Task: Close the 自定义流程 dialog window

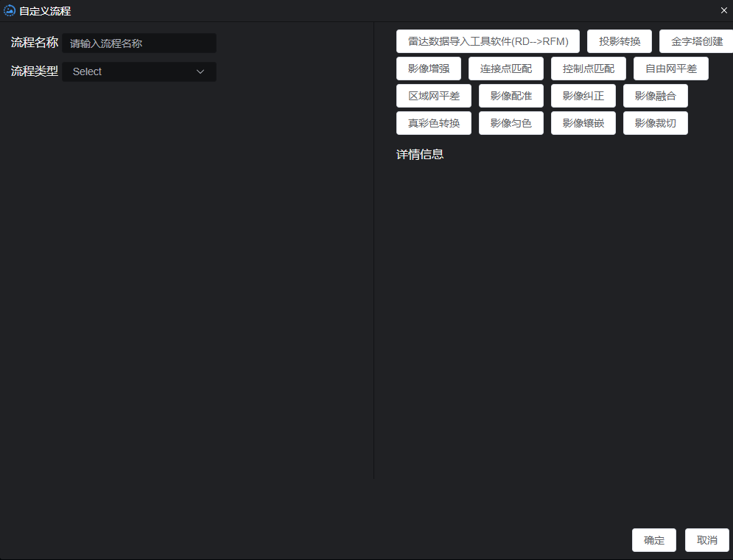Action: coord(723,10)
